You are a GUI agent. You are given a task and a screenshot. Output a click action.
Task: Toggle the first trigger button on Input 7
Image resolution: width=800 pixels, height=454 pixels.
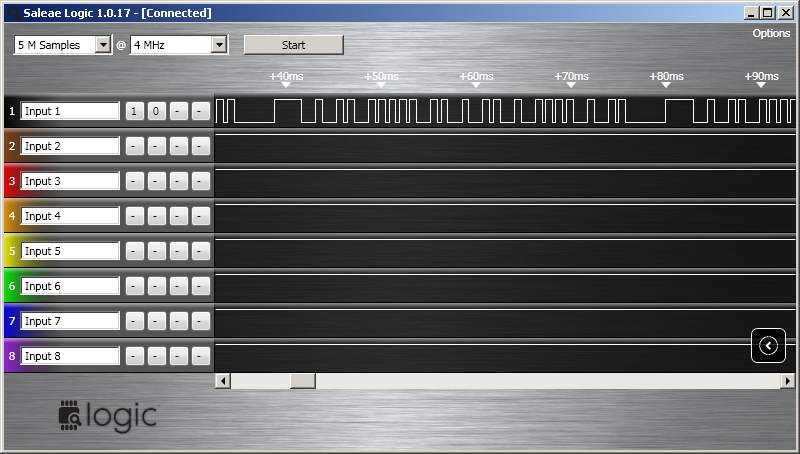(134, 321)
